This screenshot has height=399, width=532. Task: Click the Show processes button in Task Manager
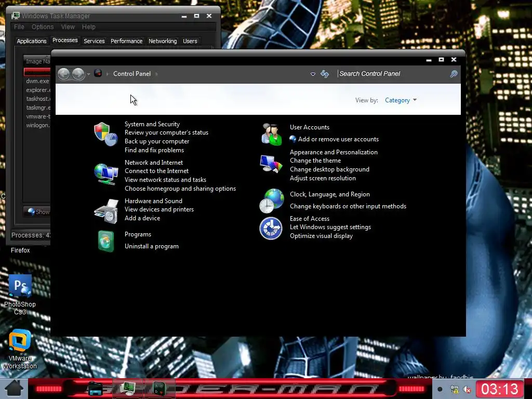[x=37, y=212]
